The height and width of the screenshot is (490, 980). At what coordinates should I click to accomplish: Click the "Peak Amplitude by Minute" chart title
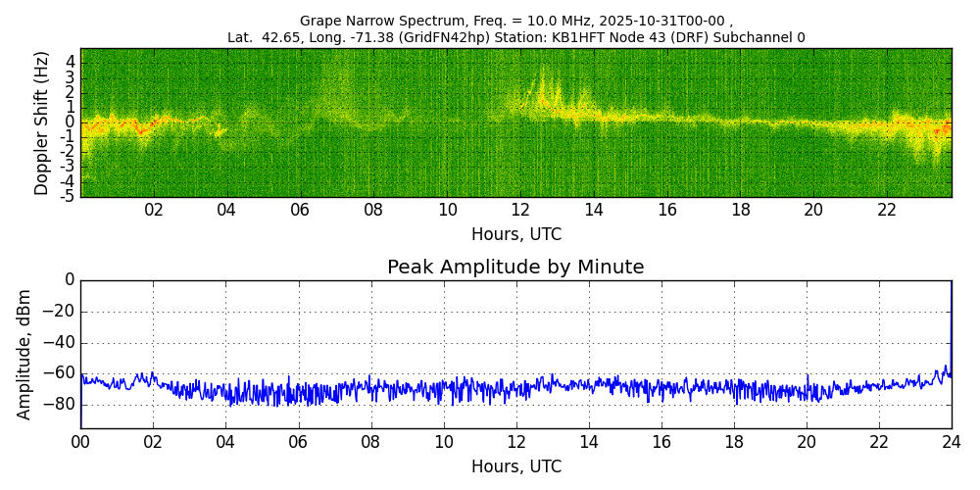click(x=515, y=268)
